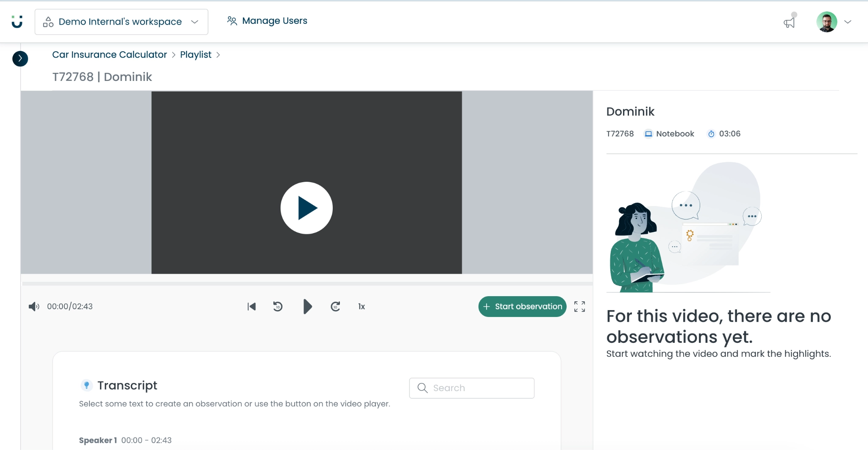868x450 pixels.
Task: Go to Car Insurance Calculator breadcrumb
Action: coord(109,55)
